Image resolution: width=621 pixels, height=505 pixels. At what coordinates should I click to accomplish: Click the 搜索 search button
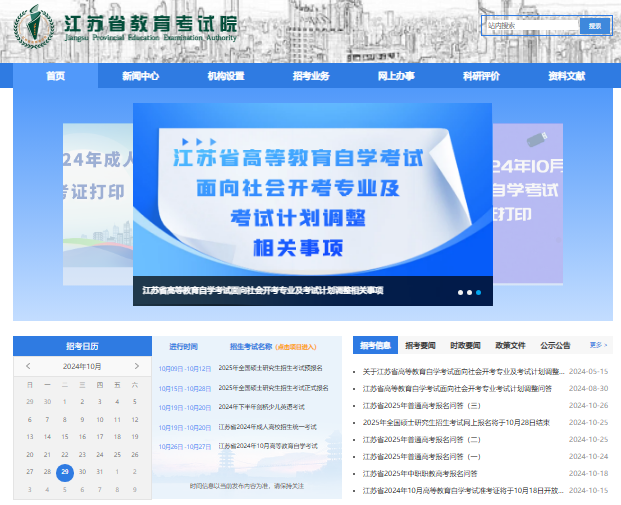pos(595,26)
